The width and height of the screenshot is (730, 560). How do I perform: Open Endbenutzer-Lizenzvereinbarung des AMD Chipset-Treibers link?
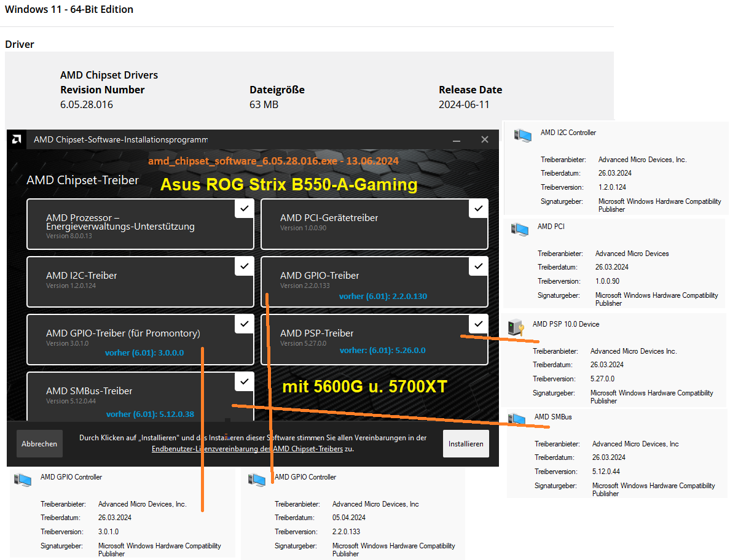(x=247, y=449)
